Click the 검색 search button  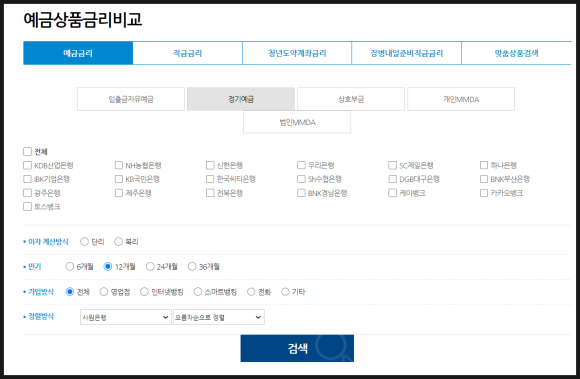click(x=297, y=348)
